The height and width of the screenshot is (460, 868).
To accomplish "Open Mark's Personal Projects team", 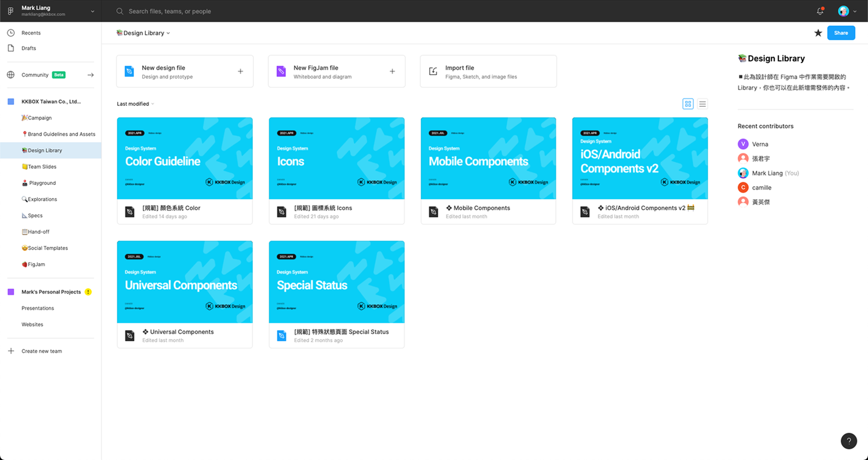I will [51, 292].
